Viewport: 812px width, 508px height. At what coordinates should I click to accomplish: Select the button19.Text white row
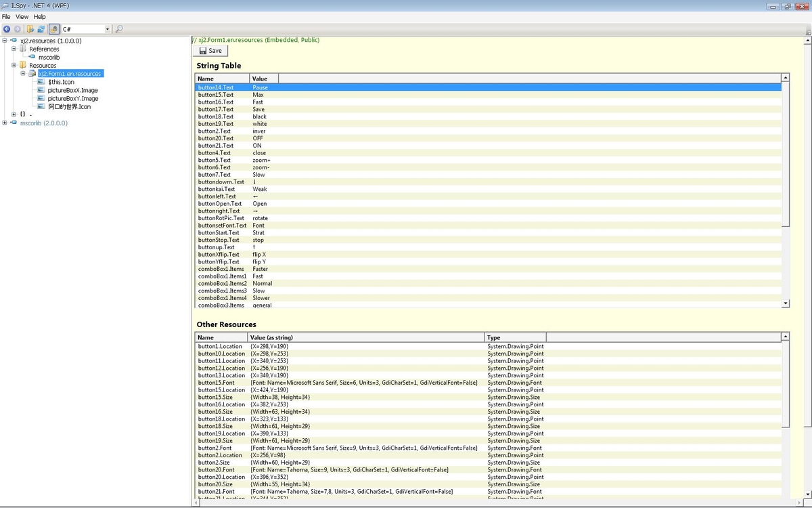(488, 124)
